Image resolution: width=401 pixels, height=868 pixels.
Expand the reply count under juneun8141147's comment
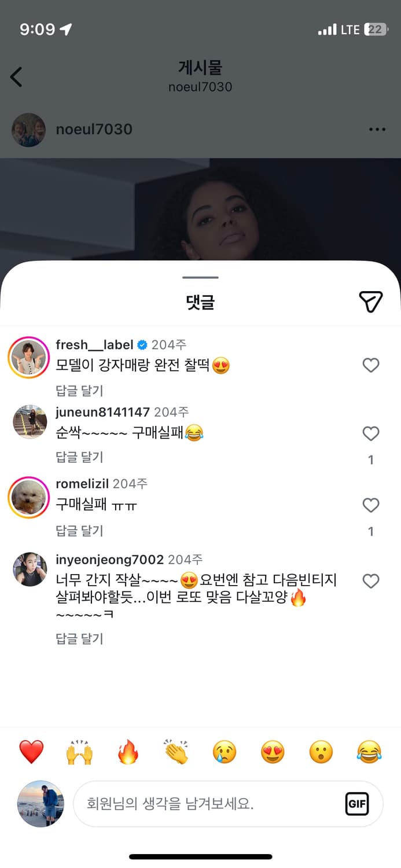pyautogui.click(x=371, y=459)
